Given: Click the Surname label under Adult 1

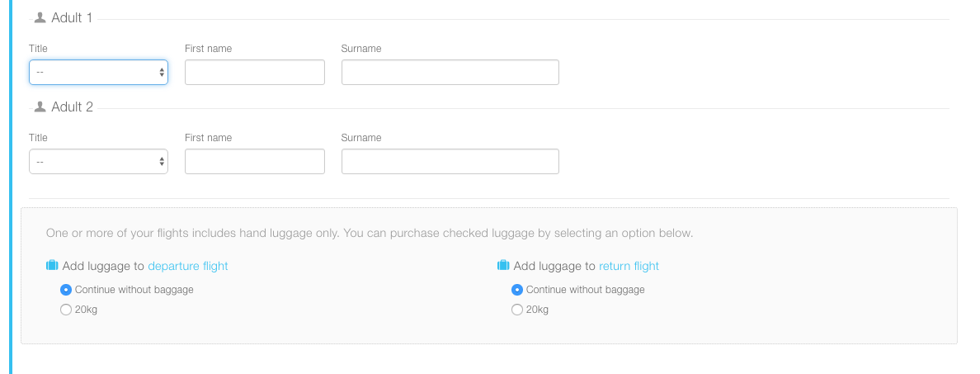Looking at the screenshot, I should (x=360, y=49).
